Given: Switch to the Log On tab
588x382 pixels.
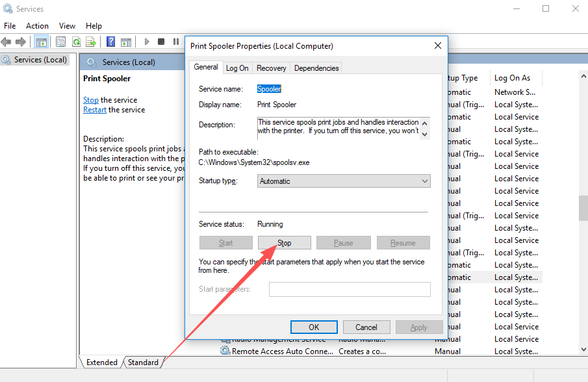Looking at the screenshot, I should click(237, 68).
